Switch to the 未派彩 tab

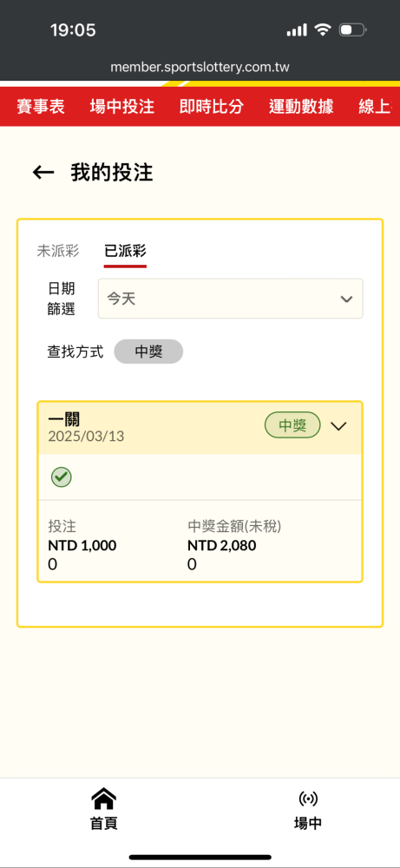pos(58,251)
